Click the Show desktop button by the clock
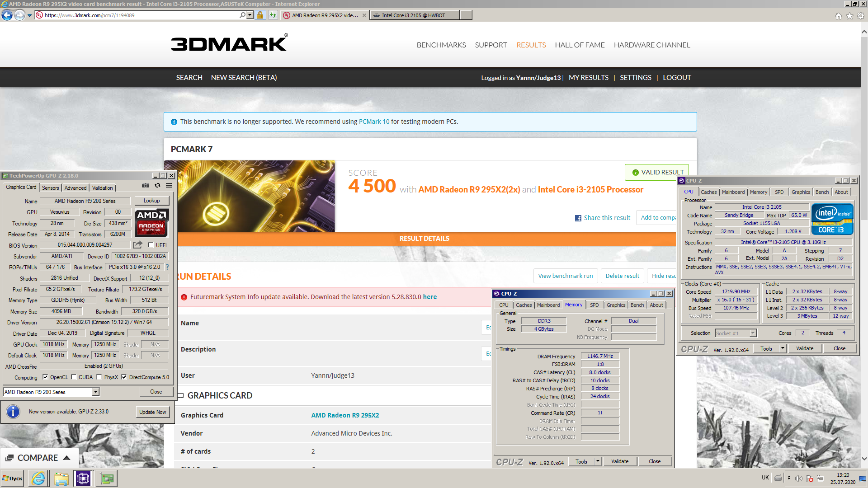 tap(863, 479)
